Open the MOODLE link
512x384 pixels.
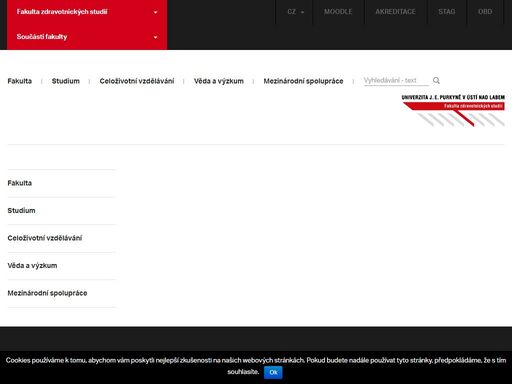click(338, 12)
